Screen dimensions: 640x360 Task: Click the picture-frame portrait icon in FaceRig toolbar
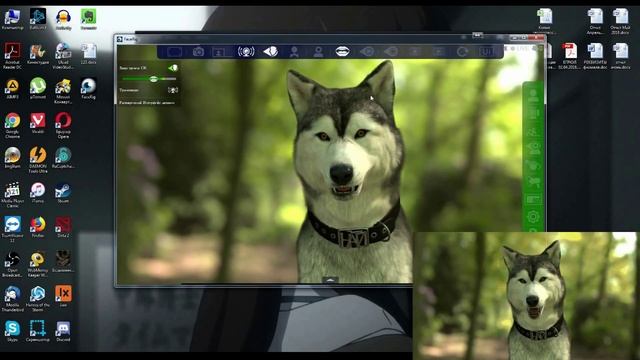[x=219, y=52]
